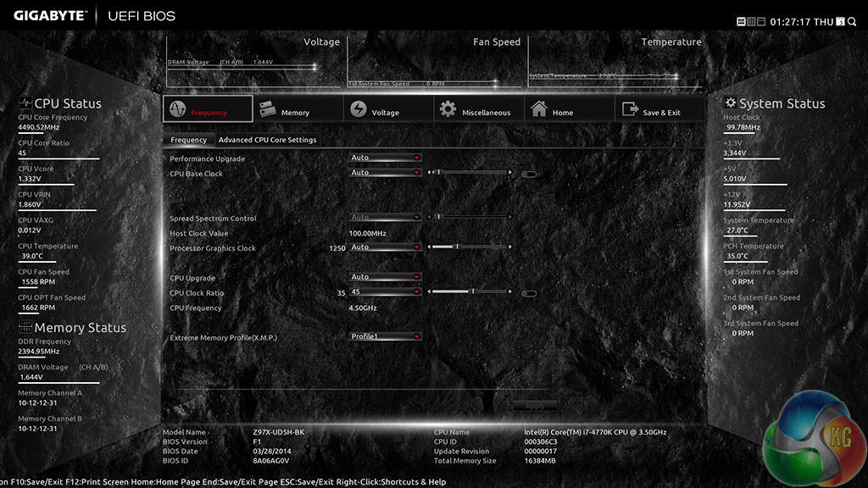Click the System Status gear icon
868x488 pixels.
(x=730, y=103)
